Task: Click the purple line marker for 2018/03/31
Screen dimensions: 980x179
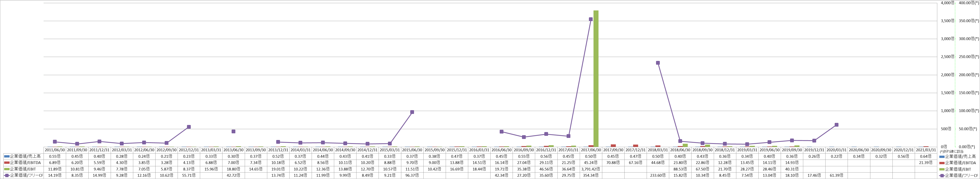Action: (658, 63)
